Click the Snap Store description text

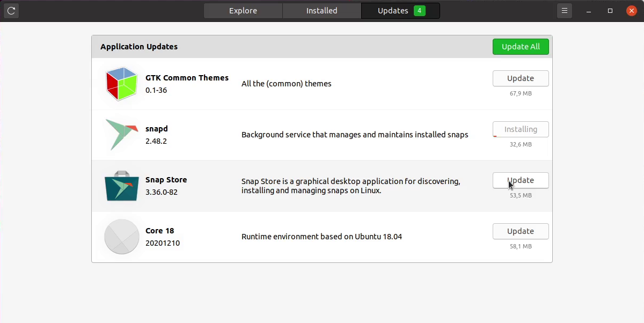[x=351, y=186]
